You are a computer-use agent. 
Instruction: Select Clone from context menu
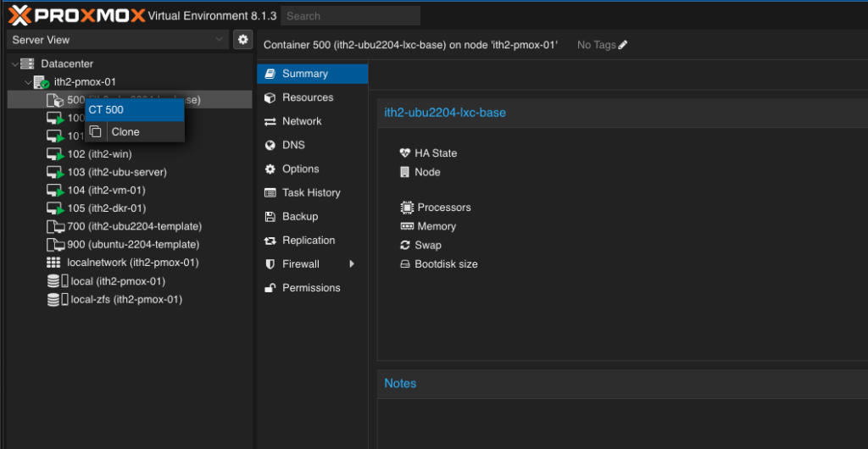pyautogui.click(x=135, y=131)
